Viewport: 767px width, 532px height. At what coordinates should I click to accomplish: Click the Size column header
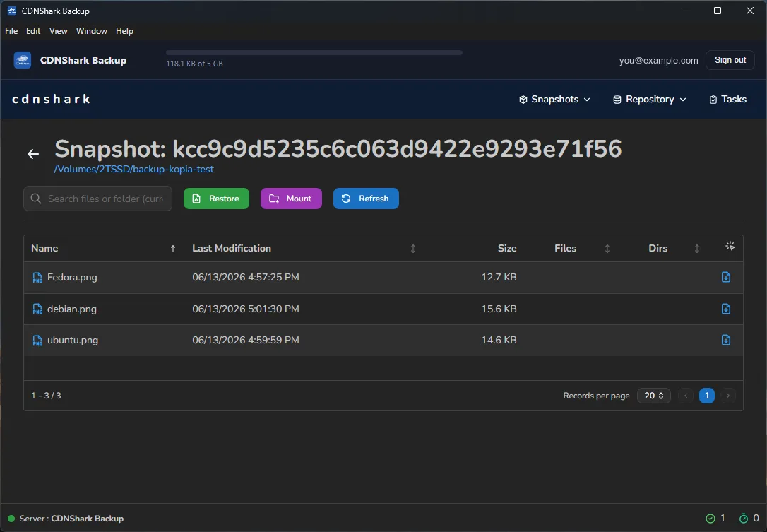pos(507,249)
